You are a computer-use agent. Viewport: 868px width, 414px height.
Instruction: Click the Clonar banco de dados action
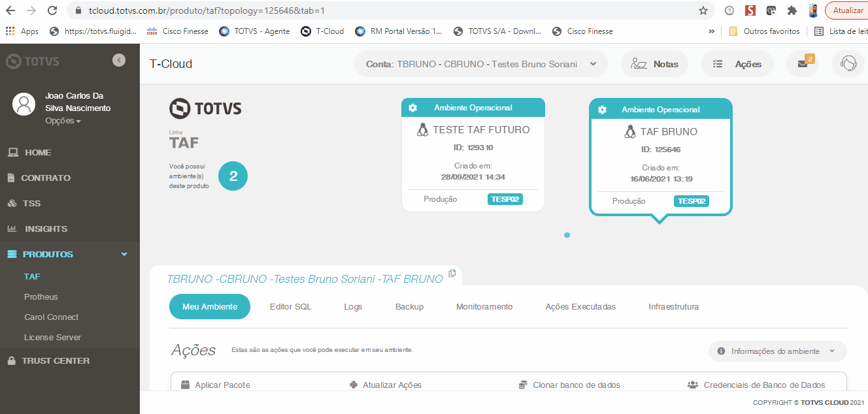click(x=569, y=385)
